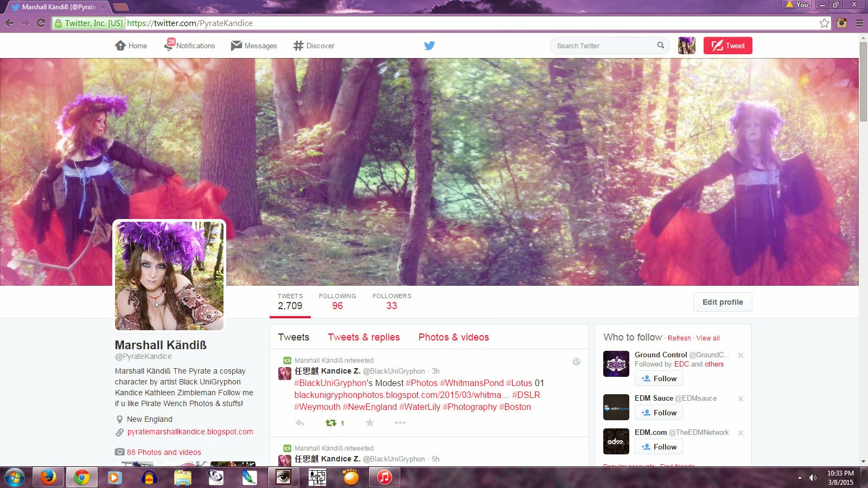
Task: Open the EDM Sauce avatar
Action: click(x=616, y=407)
